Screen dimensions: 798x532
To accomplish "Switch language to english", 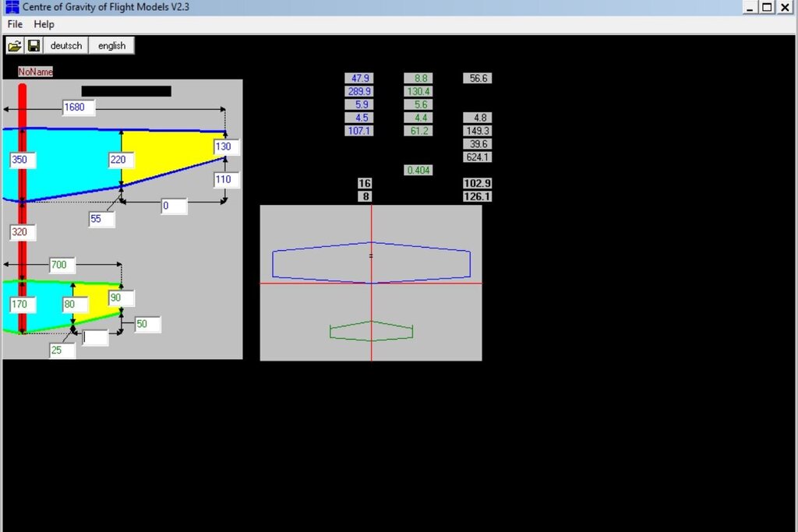I will tap(111, 46).
